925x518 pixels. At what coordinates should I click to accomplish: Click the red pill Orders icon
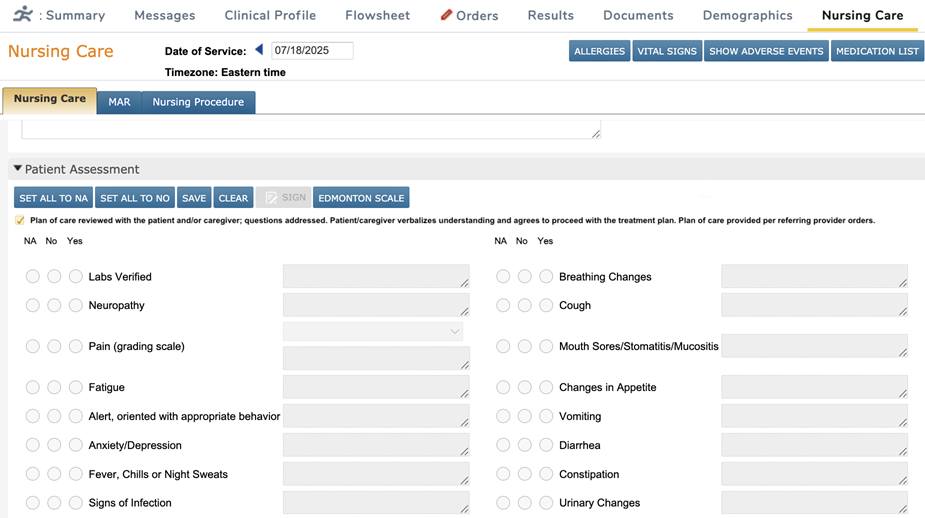coord(446,15)
